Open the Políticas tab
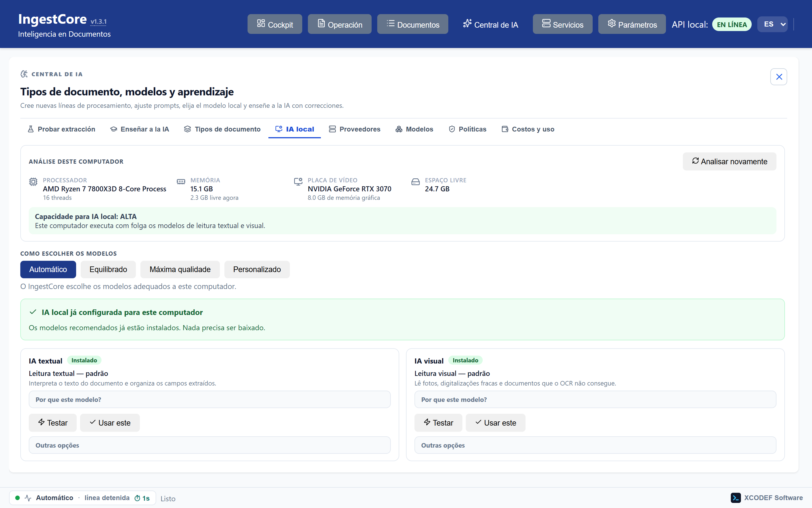The image size is (812, 508). pos(467,129)
